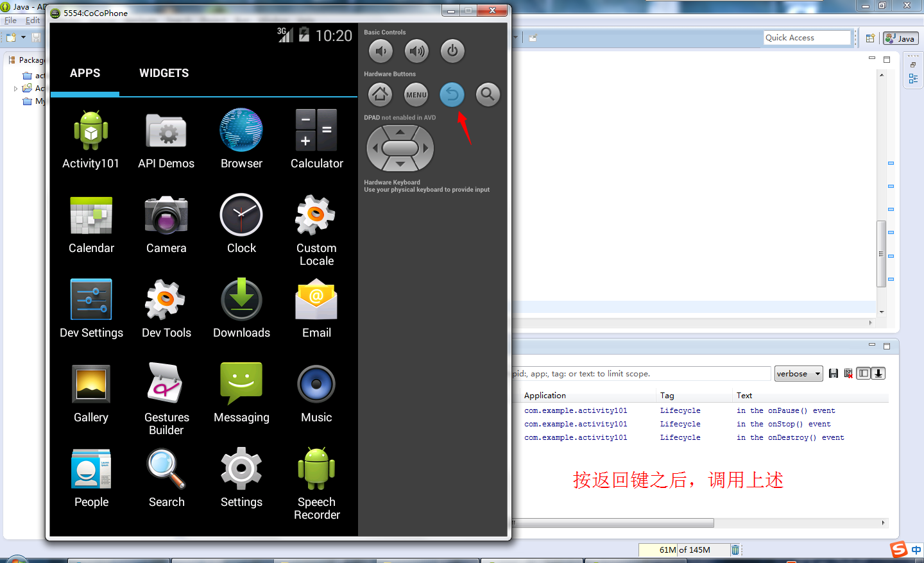924x563 pixels.
Task: Maximize the editor area panel
Action: tap(887, 59)
